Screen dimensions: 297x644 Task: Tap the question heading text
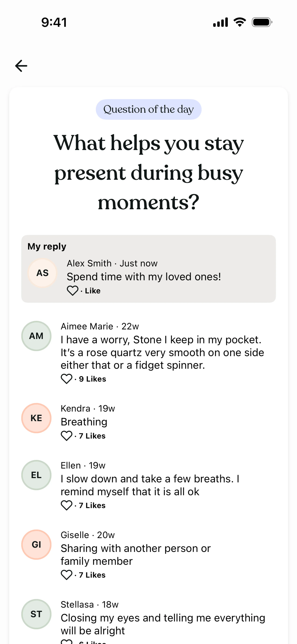click(148, 173)
